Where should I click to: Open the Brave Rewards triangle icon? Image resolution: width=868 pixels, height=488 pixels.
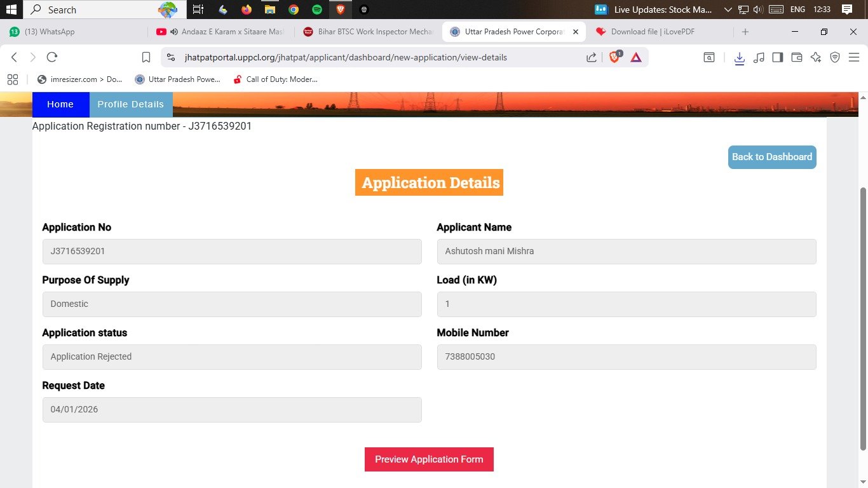(636, 57)
